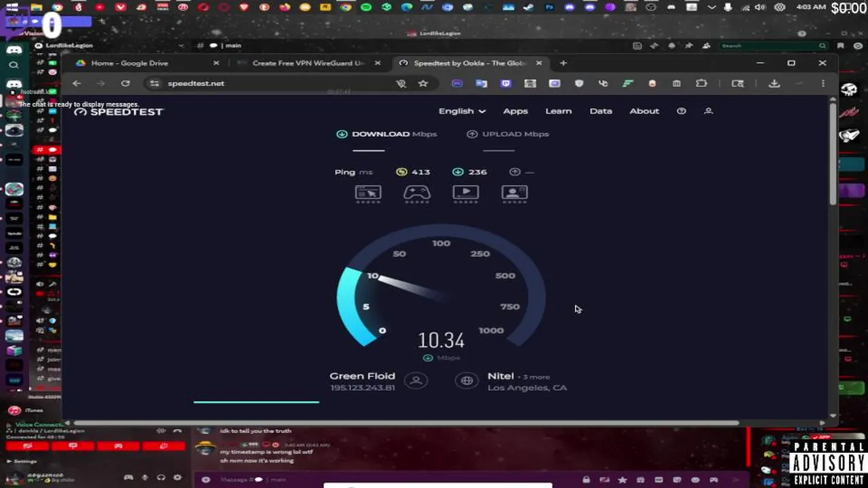The height and width of the screenshot is (488, 868).
Task: Open Discord inbox icon in header
Action: click(x=841, y=45)
